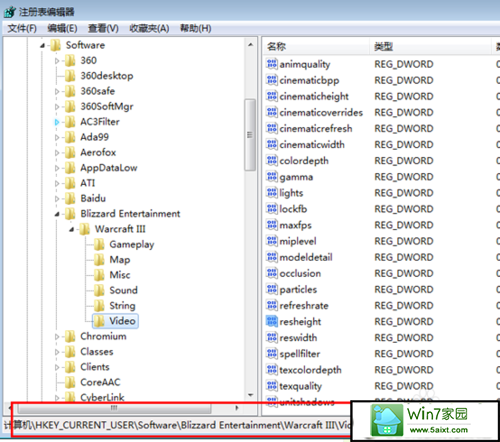
Task: Collapse the Blizzard Entertainment key
Action: coord(57,214)
